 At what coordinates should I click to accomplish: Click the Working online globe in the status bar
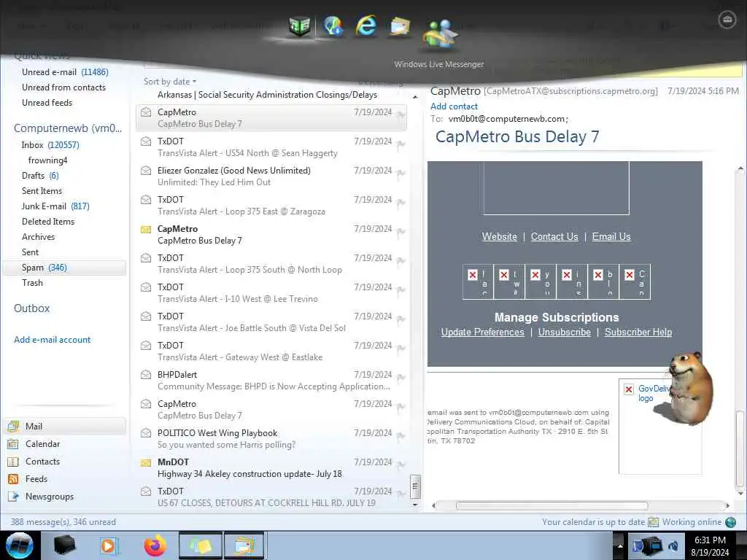[x=730, y=522]
